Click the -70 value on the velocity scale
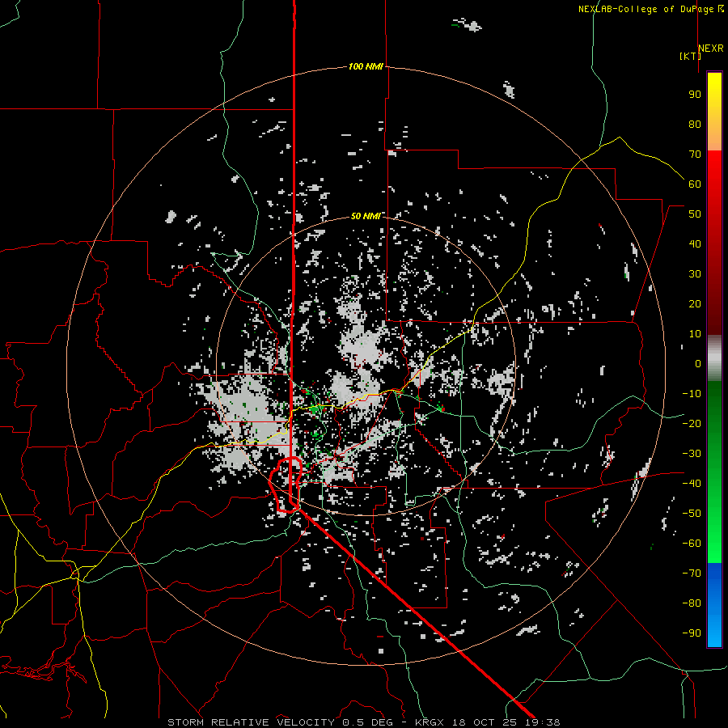Viewport: 728px width, 728px height. (692, 574)
